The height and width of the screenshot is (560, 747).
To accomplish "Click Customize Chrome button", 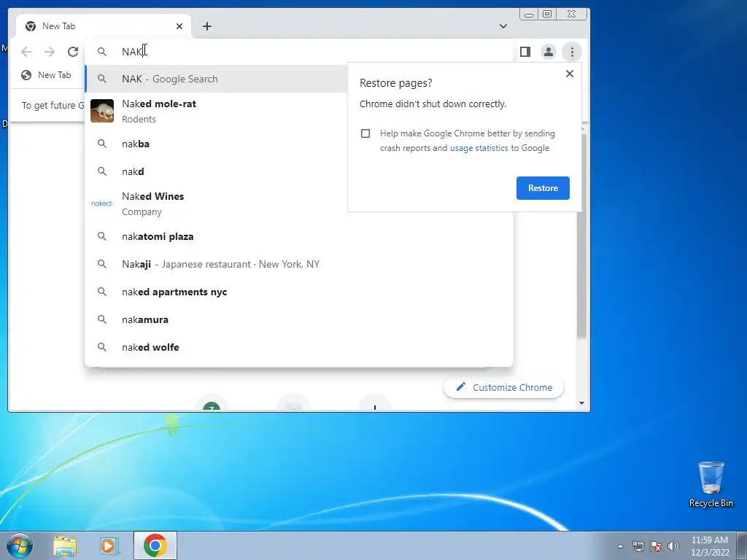I will tap(503, 388).
